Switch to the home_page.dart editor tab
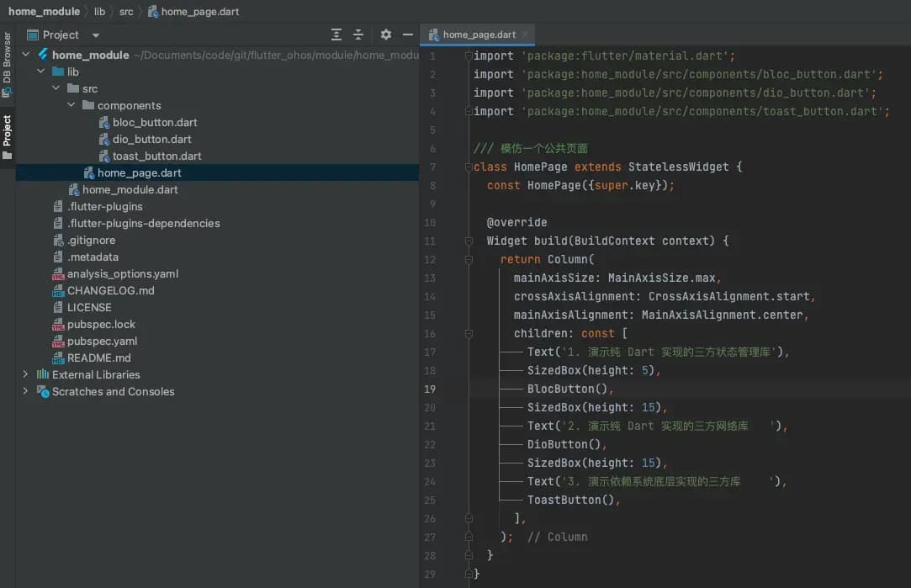The height and width of the screenshot is (588, 911). coord(479,34)
